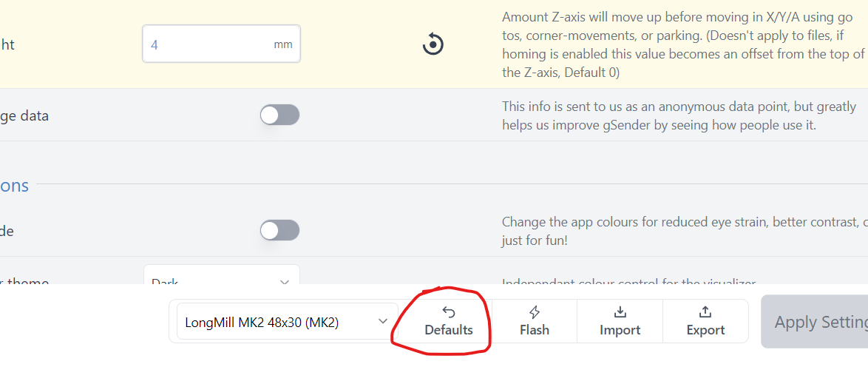Click the Flash button label

(535, 330)
